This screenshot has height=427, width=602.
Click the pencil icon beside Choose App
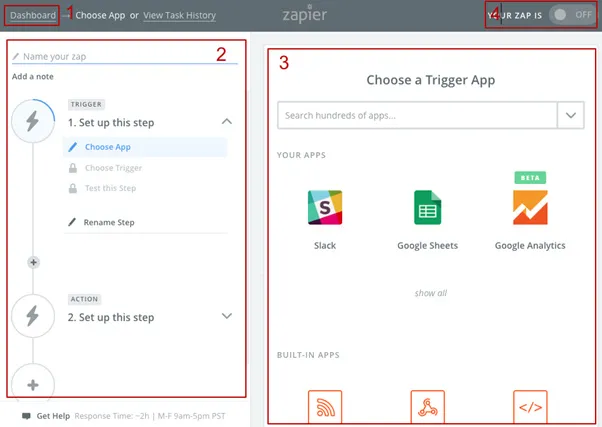pyautogui.click(x=73, y=147)
